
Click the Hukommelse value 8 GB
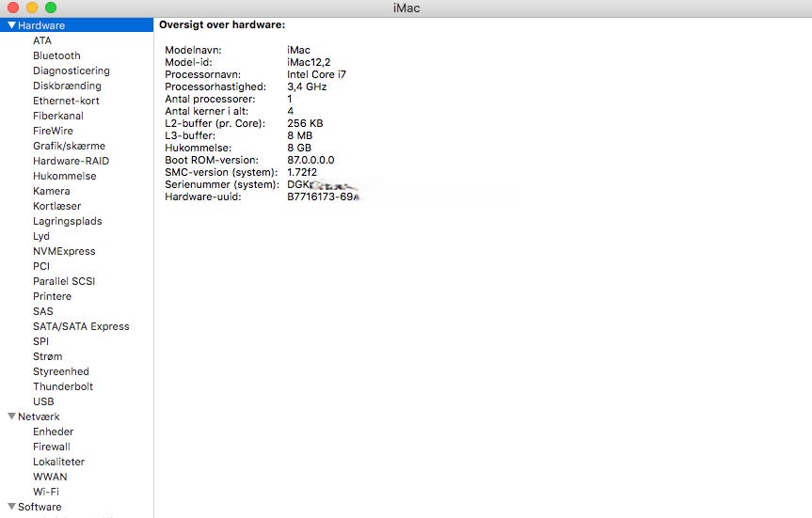299,148
